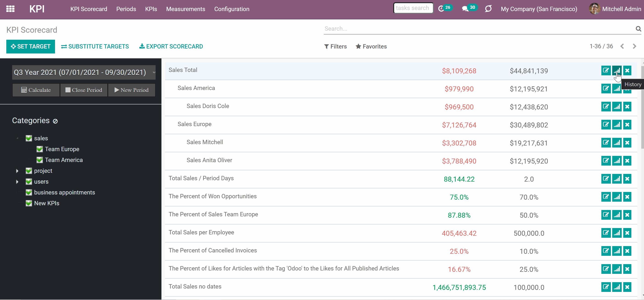
Task: Click Export Scorecard button
Action: (171, 46)
